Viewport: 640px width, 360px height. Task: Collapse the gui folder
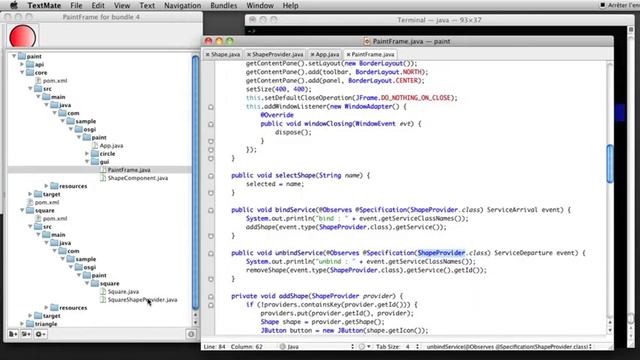click(87, 162)
